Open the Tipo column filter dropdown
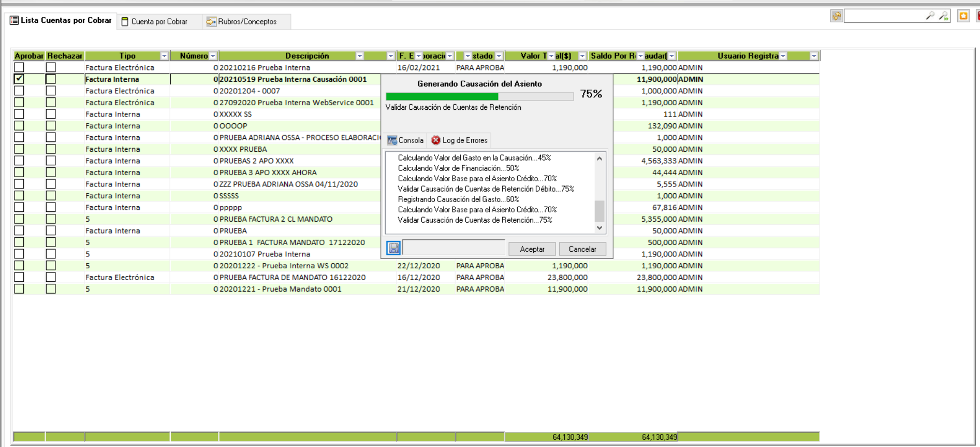The height and width of the screenshot is (447, 980). 164,56
